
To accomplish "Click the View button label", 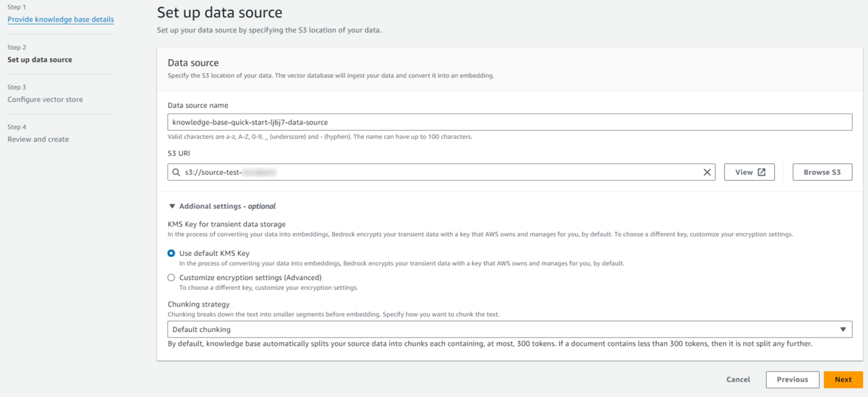I will (x=744, y=173).
